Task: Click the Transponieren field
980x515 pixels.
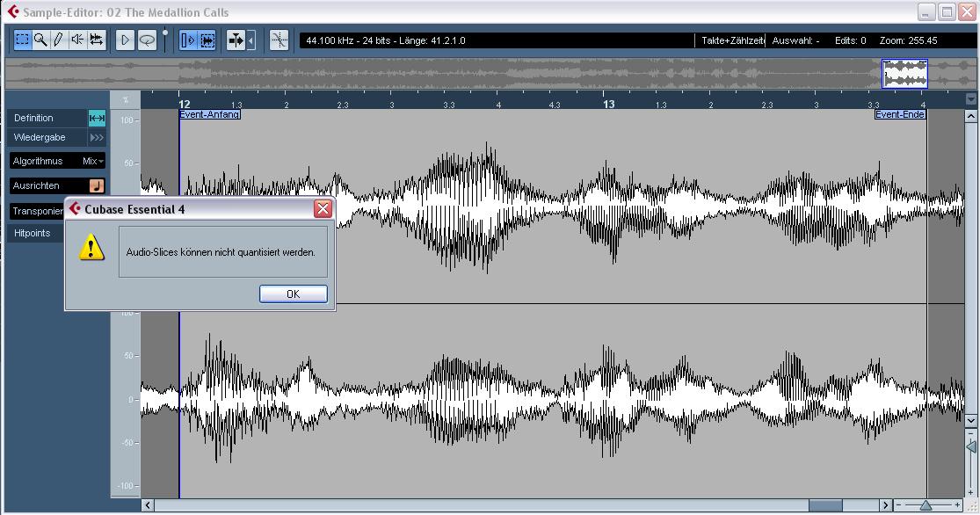Action: click(38, 211)
